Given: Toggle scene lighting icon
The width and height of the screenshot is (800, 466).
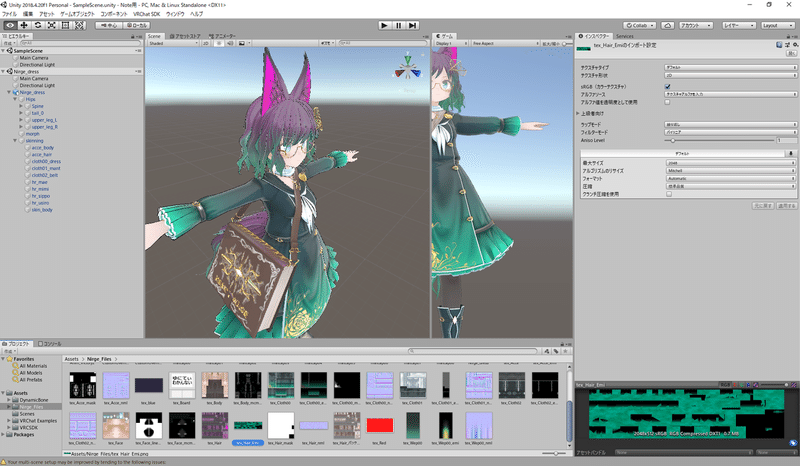Looking at the screenshot, I should [x=218, y=43].
